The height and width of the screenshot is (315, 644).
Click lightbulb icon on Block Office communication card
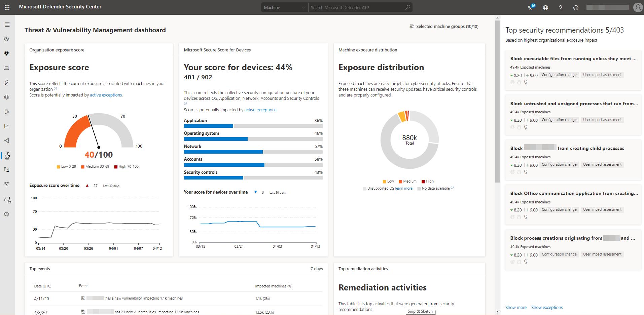(x=526, y=217)
